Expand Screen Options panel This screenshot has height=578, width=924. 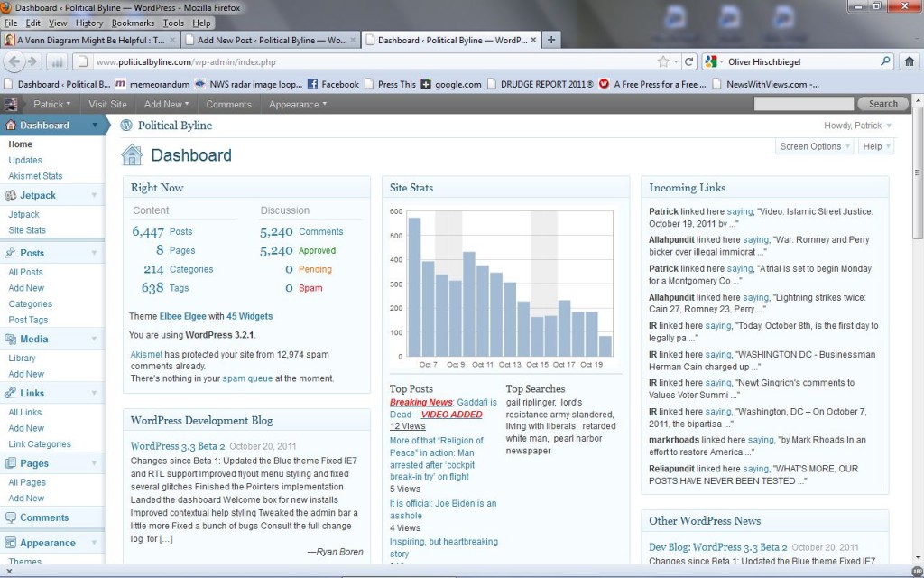click(x=815, y=146)
